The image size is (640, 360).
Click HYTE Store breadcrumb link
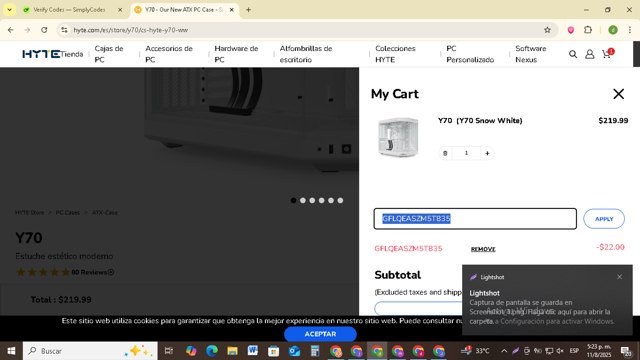point(29,212)
